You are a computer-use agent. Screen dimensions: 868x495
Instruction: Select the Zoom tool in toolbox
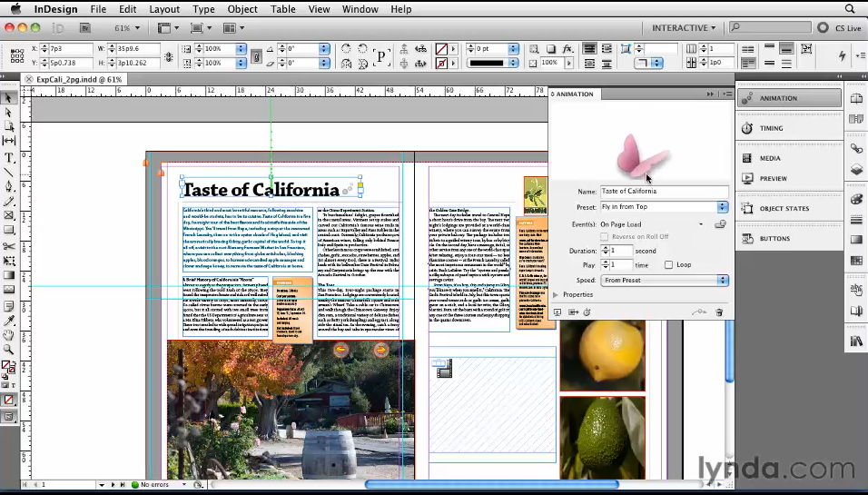click(9, 350)
